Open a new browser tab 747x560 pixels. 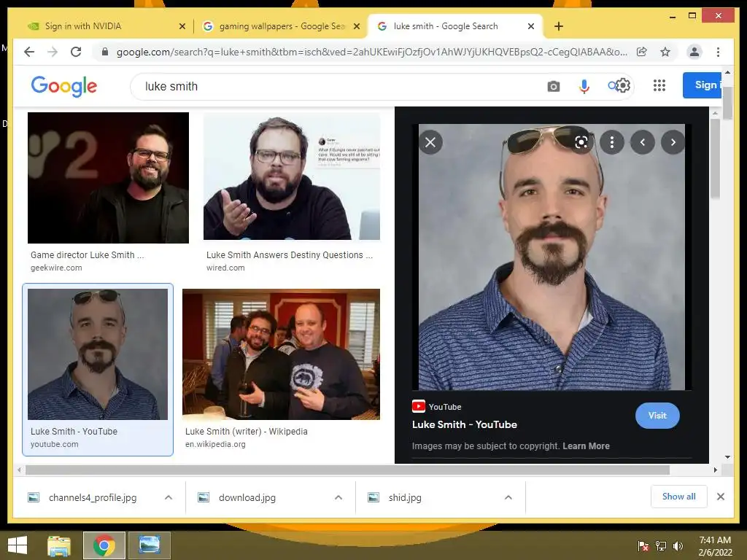click(x=559, y=26)
